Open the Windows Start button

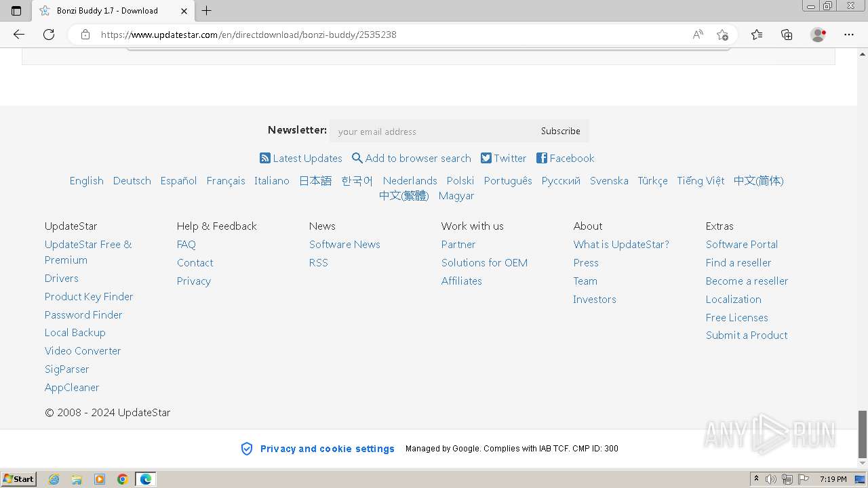(x=18, y=479)
